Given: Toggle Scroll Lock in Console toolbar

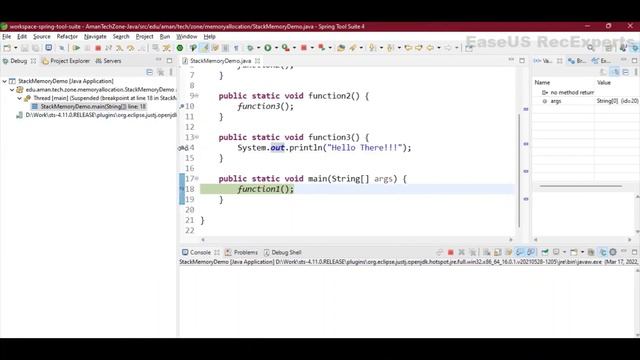Looking at the screenshot, I should (498, 252).
